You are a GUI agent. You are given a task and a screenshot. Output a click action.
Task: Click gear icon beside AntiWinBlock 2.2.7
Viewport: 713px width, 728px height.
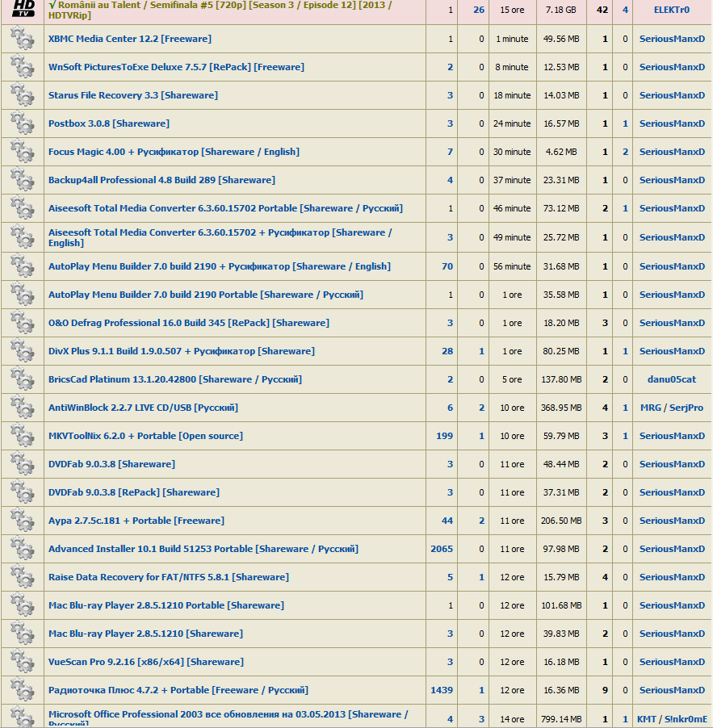(23, 408)
